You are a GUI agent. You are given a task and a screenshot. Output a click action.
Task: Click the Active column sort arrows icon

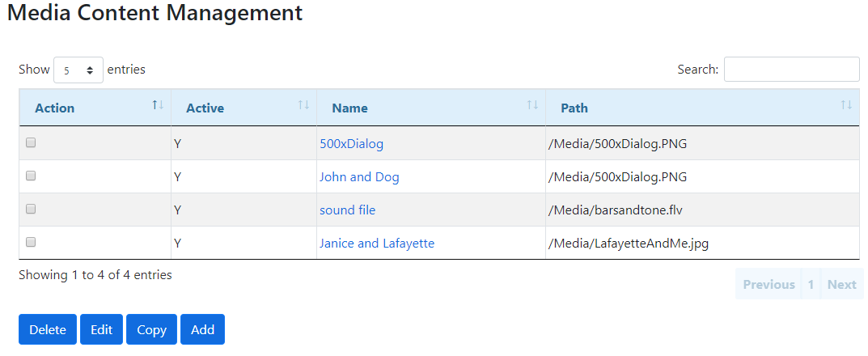pos(303,106)
